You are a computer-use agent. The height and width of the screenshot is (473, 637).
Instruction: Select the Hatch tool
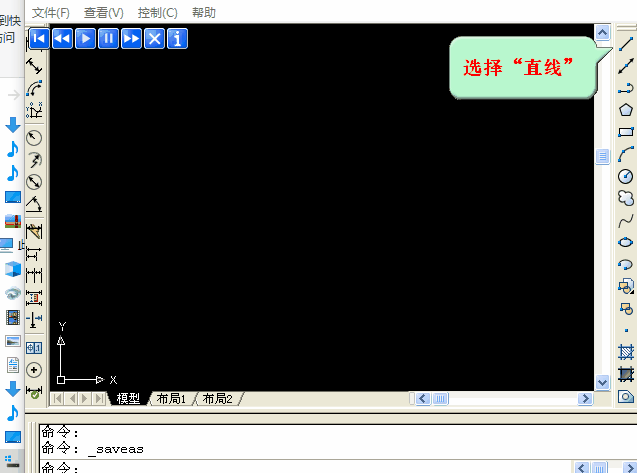tap(626, 352)
